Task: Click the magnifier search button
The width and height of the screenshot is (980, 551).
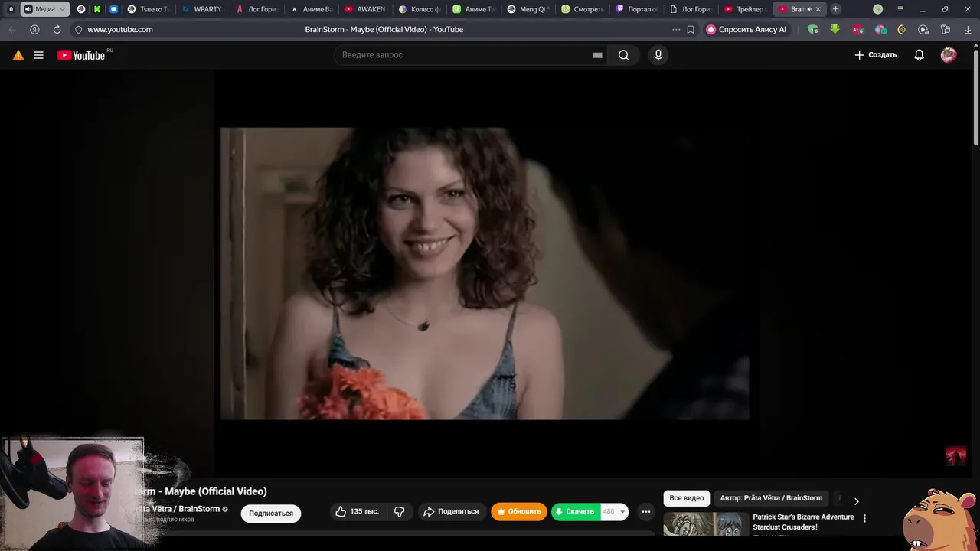Action: 623,55
